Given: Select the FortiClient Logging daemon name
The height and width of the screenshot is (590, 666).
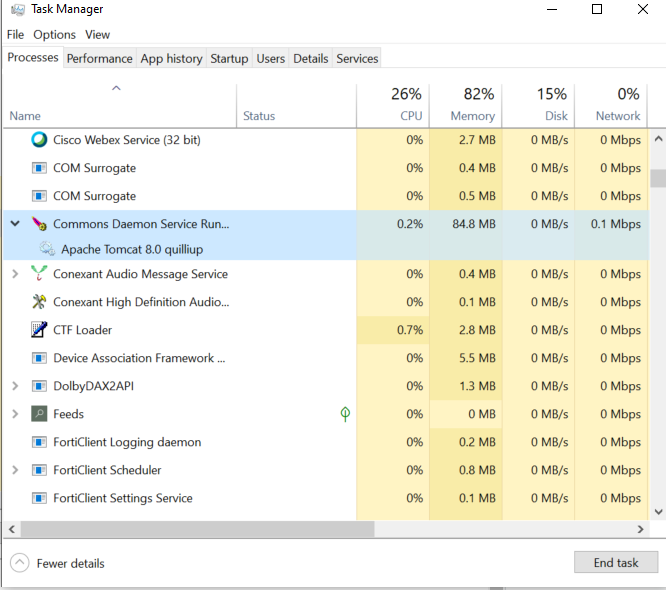Looking at the screenshot, I should point(127,442).
